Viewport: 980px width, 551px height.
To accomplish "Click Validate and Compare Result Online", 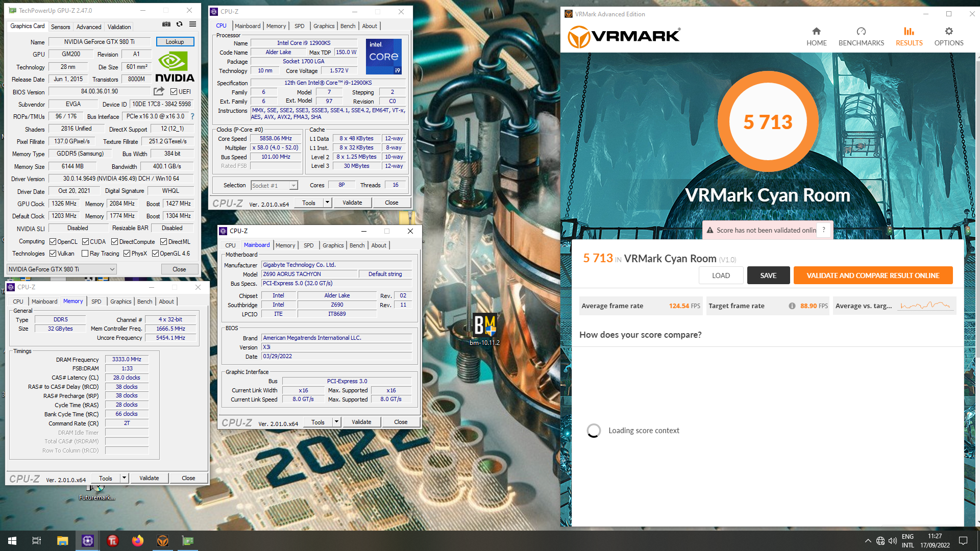I will click(x=873, y=275).
